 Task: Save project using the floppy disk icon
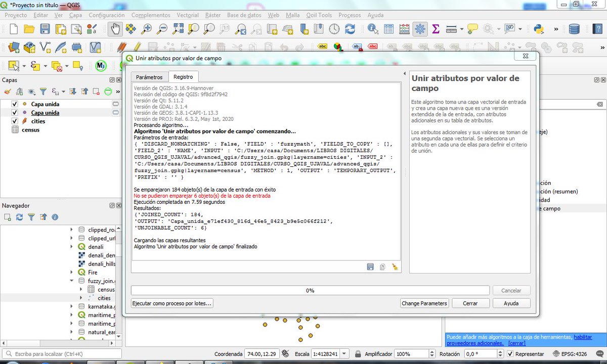45,29
